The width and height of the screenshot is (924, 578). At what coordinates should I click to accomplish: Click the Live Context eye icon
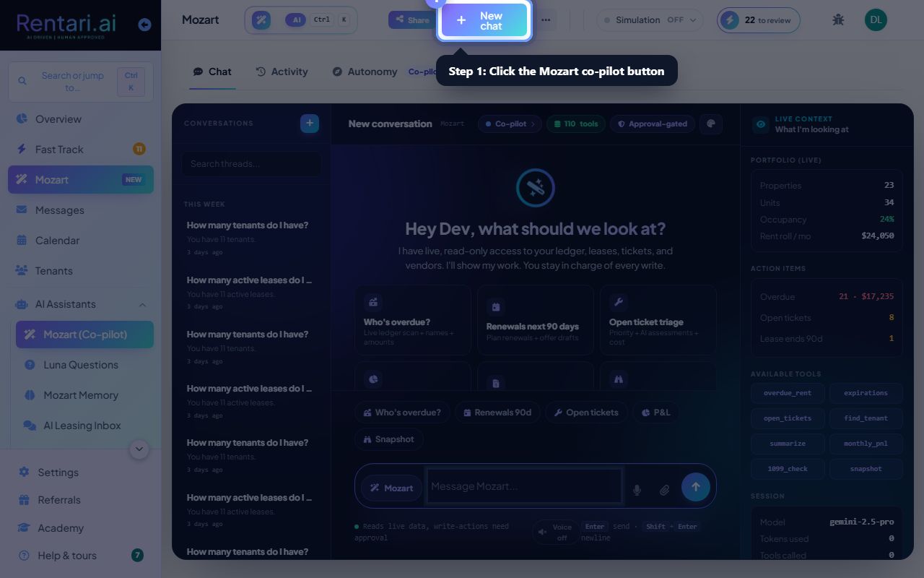coord(761,124)
